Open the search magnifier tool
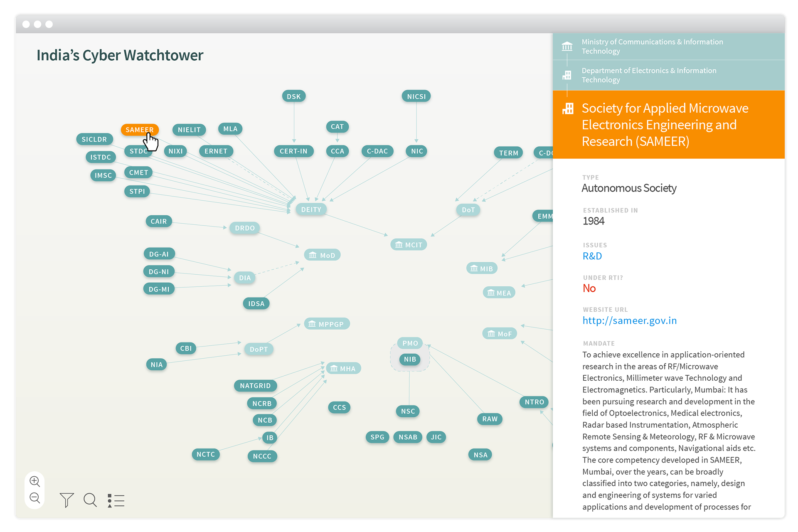This screenshot has height=532, width=798. 90,500
